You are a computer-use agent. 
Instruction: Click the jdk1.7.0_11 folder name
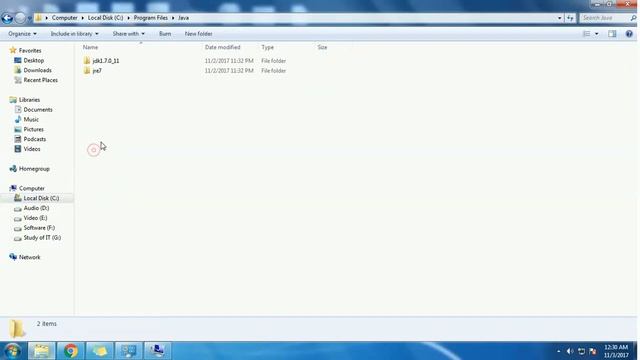(x=106, y=61)
